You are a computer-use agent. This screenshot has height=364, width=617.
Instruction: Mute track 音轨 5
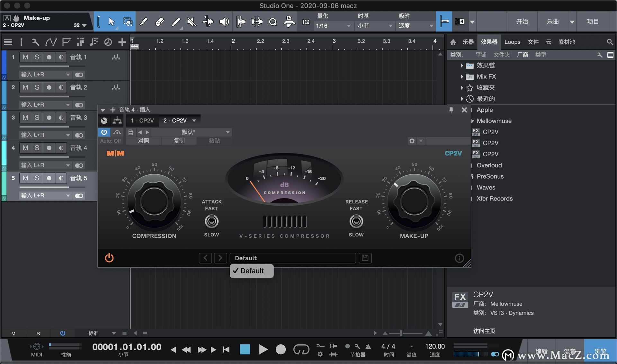point(25,178)
